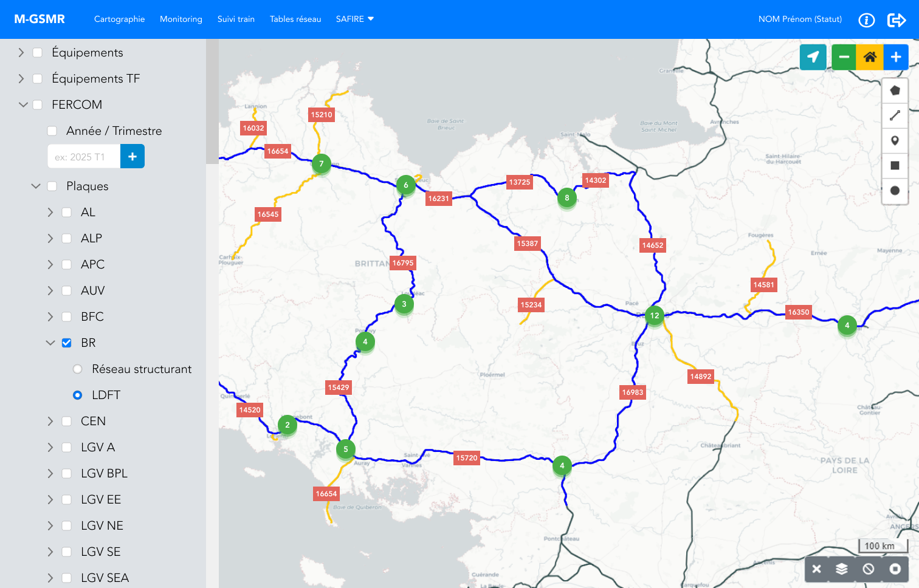Open the info icon in header
This screenshot has width=919, height=588.
(x=866, y=20)
